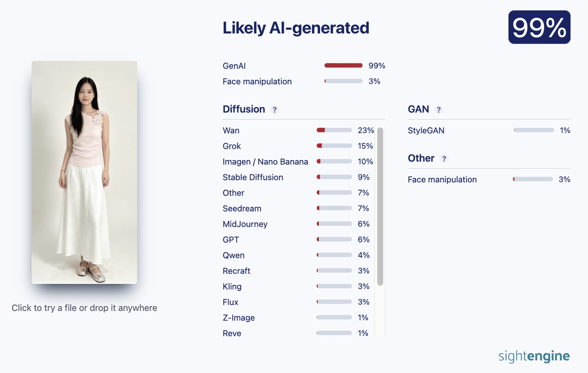
Task: Click the Face manipulation 3% bar under GenAI
Action: coord(344,81)
